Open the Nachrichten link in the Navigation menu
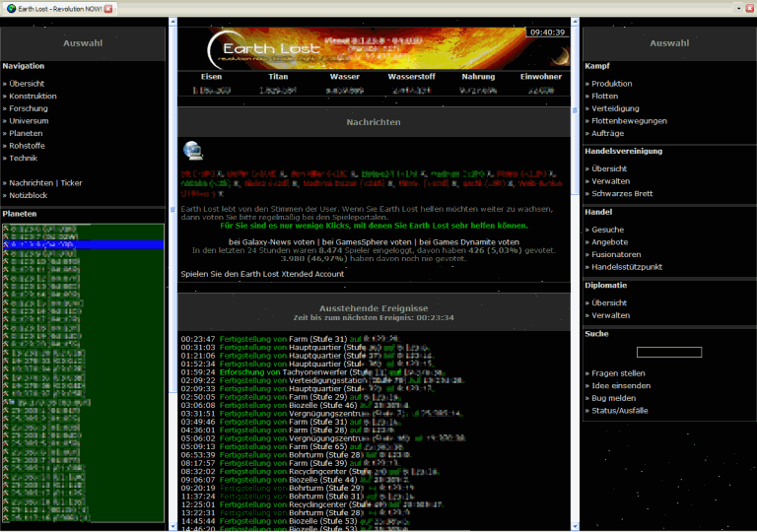Viewport: 757px width, 532px height. point(31,183)
